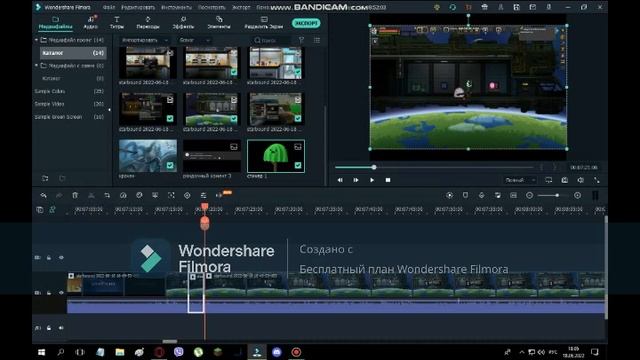
Task: Click the zoom in plus icon
Action: 577,196
